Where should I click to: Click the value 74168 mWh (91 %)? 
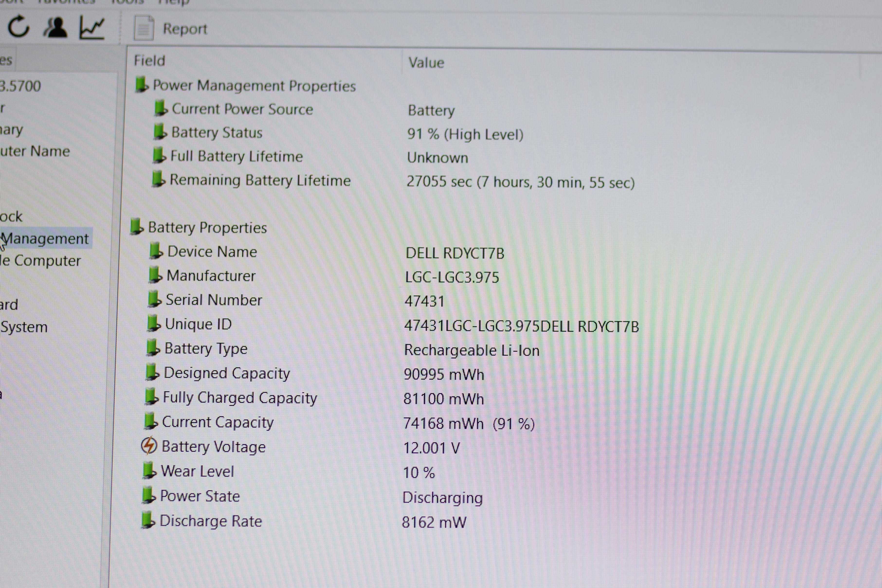pos(469,424)
